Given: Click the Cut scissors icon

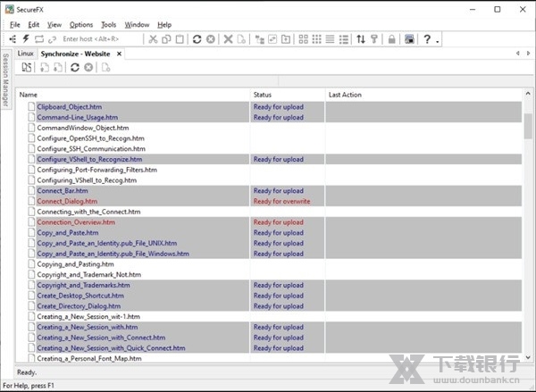Looking at the screenshot, I should (153, 39).
